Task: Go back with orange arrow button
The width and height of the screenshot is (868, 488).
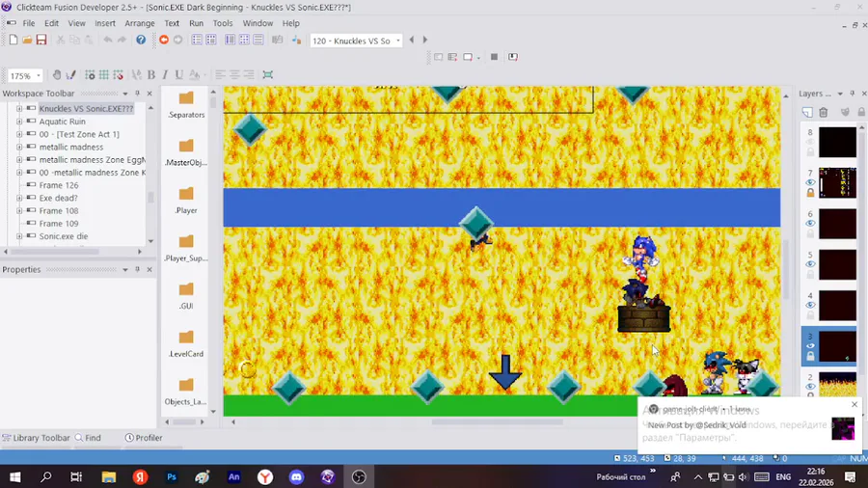Action: pos(164,40)
